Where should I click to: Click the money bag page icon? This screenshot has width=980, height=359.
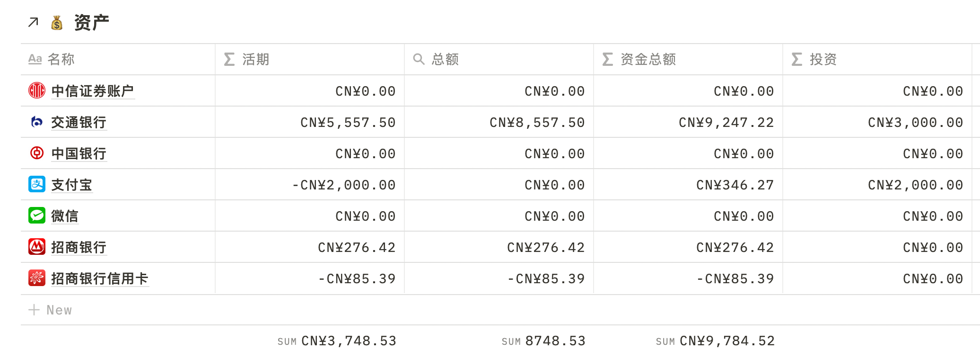click(x=57, y=23)
